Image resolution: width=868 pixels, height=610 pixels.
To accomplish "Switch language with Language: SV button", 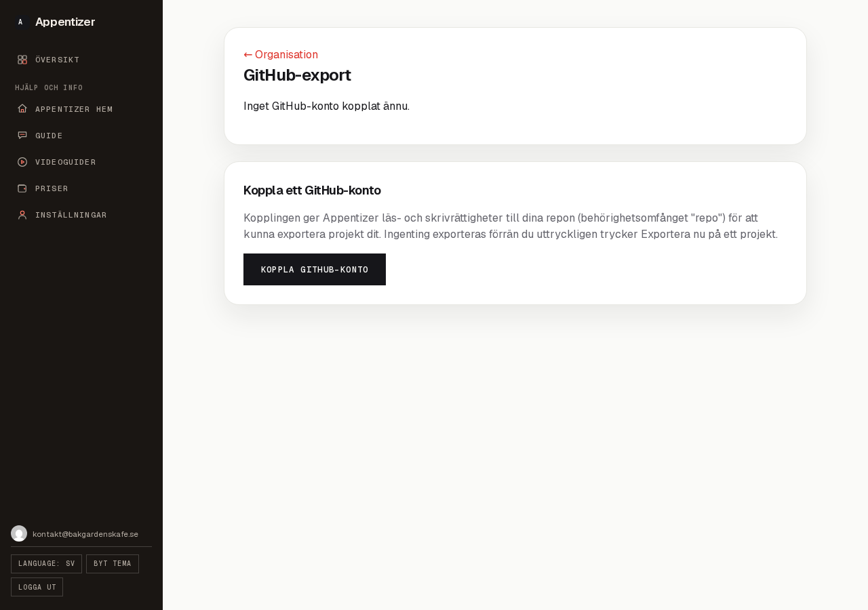I will pyautogui.click(x=46, y=564).
